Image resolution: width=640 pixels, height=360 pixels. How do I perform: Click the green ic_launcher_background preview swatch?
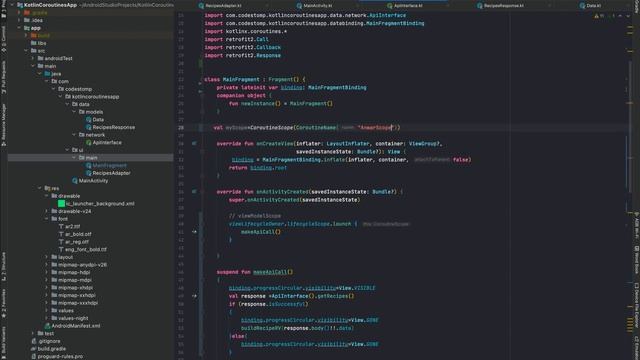coord(61,203)
